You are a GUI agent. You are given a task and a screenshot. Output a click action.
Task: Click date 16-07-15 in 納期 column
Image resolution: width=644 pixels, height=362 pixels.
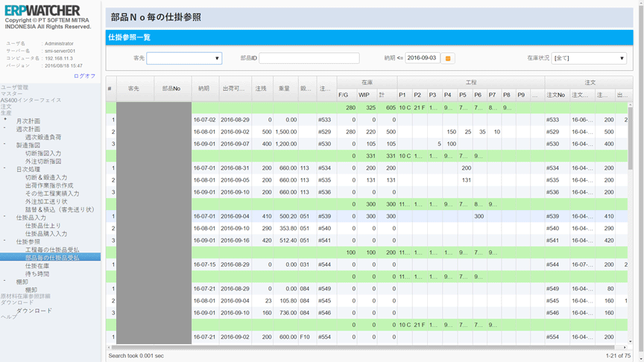[204, 264]
